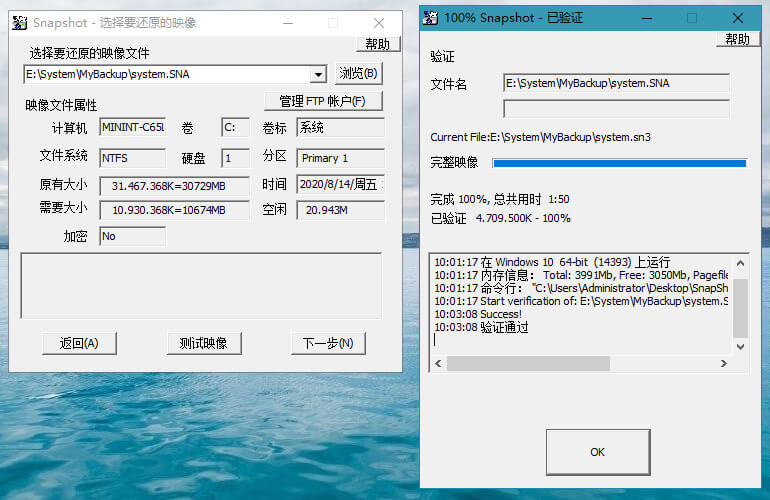770x500 pixels.
Task: Expand the image file path dropdown
Action: click(318, 74)
